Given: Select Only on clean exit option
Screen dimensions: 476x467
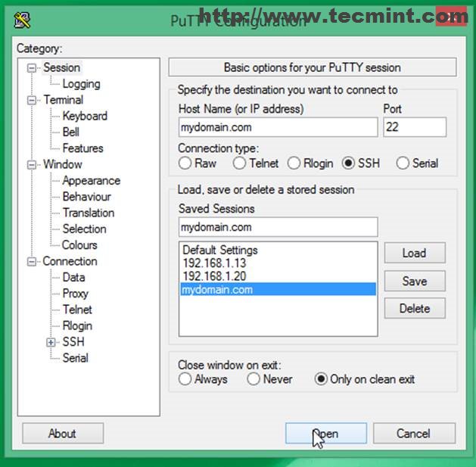Looking at the screenshot, I should point(321,379).
